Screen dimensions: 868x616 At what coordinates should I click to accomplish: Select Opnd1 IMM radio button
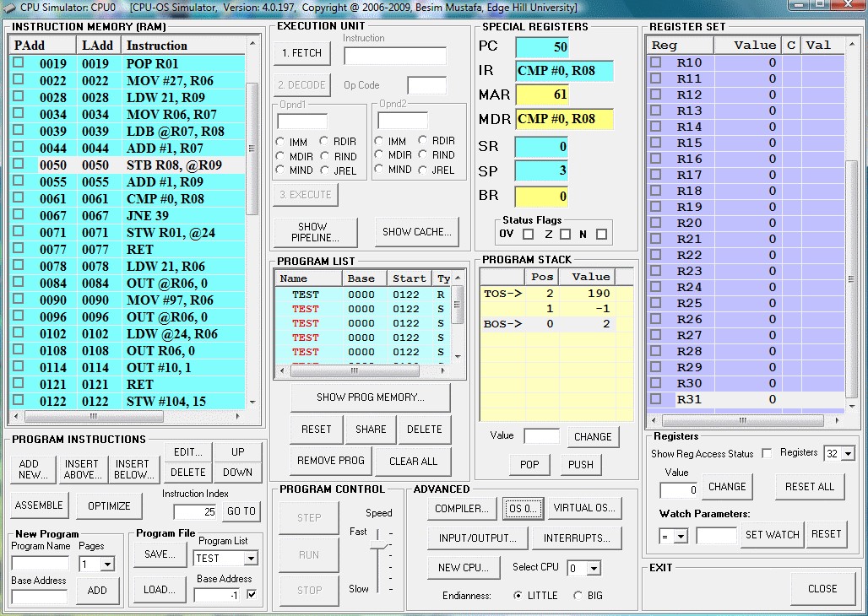tap(280, 142)
